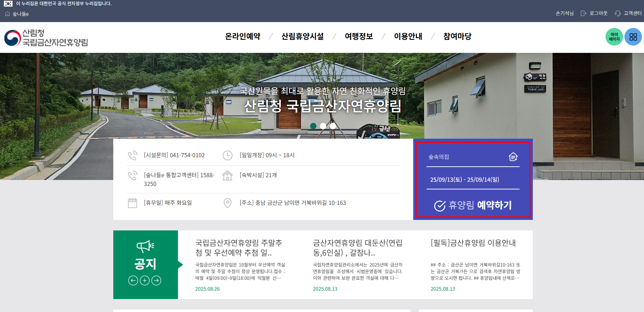Open the 여행정보 menu
Image resolution: width=644 pixels, height=312 pixels.
pyautogui.click(x=359, y=36)
